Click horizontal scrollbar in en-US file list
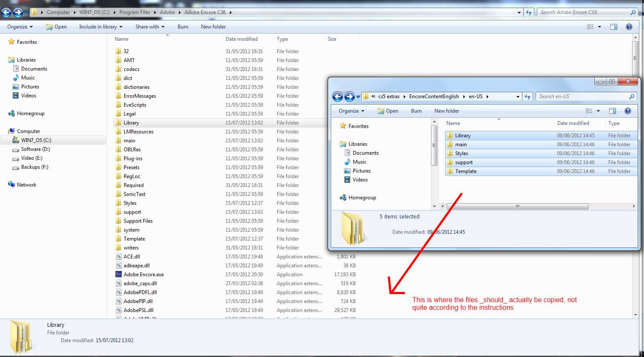This screenshot has height=357, width=644. [x=517, y=207]
